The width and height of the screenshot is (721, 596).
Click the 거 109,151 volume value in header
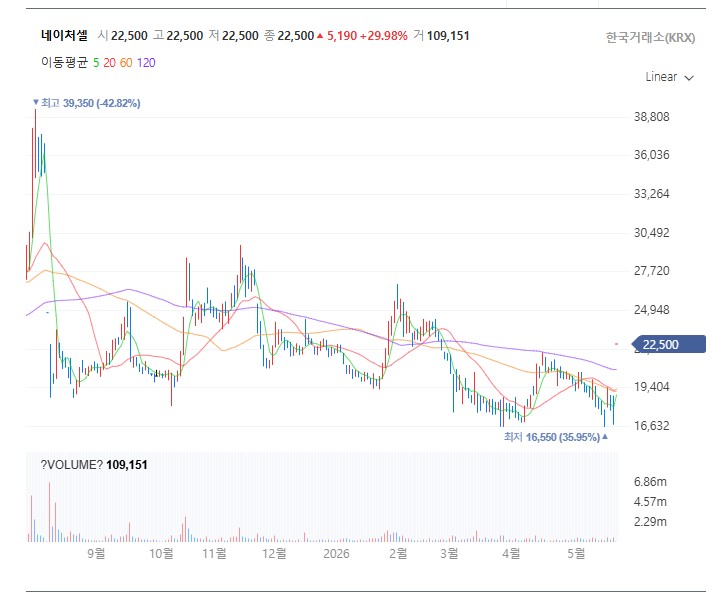[x=441, y=35]
